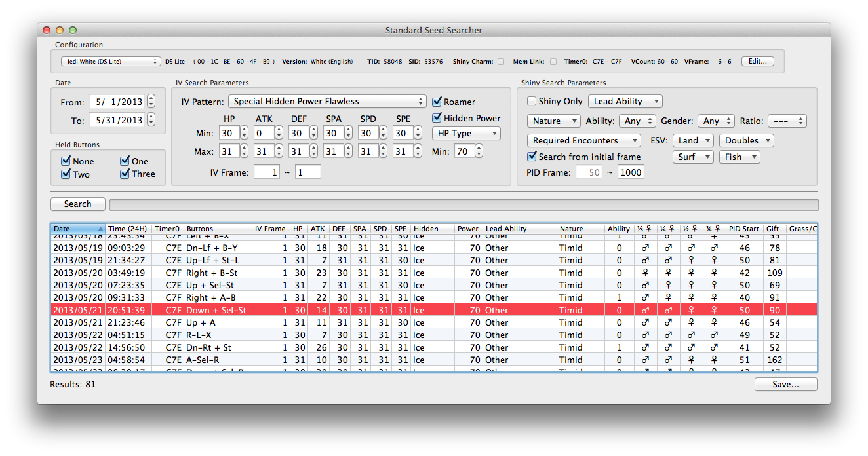868x456 pixels.
Task: Open the Doubles dropdown
Action: [x=747, y=141]
